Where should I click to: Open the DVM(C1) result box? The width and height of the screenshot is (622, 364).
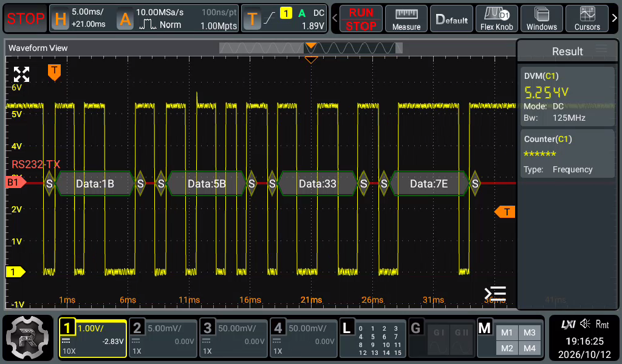coord(567,96)
